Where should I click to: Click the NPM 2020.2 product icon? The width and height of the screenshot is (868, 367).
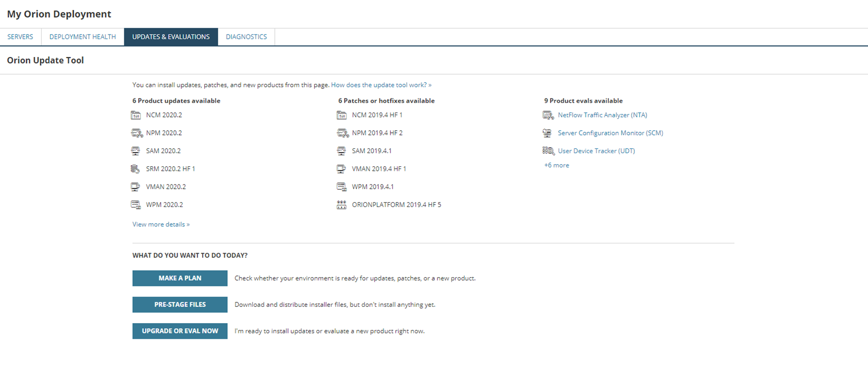pyautogui.click(x=136, y=133)
